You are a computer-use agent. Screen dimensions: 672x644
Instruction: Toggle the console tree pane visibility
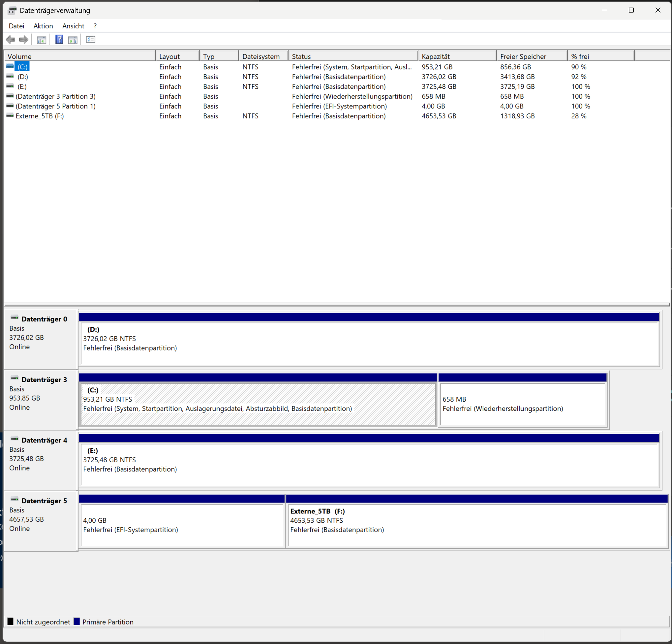[42, 40]
